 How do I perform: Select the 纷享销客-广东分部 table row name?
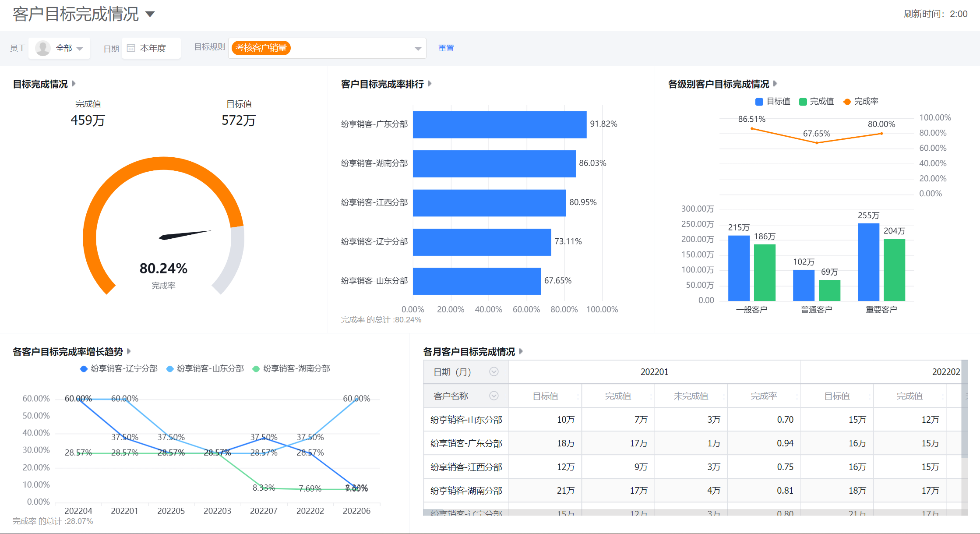[466, 443]
